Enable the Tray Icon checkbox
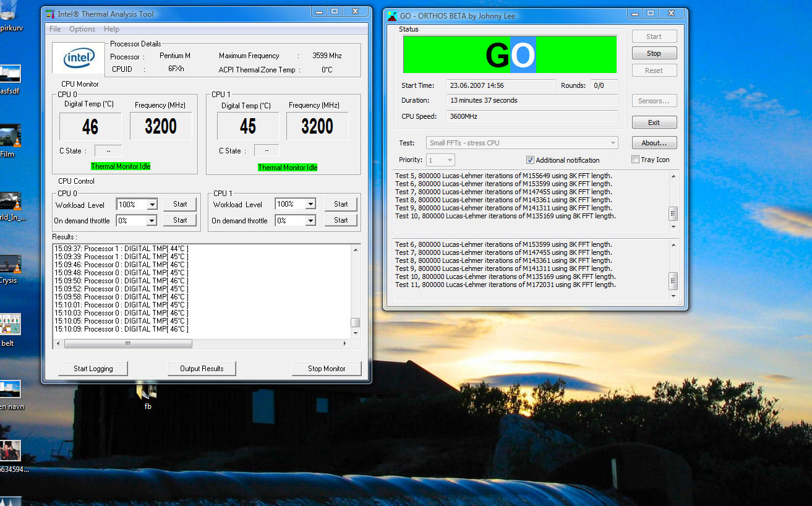 (x=635, y=160)
